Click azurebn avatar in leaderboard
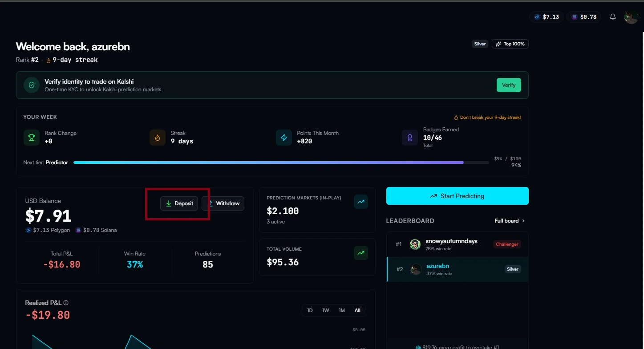 416,269
